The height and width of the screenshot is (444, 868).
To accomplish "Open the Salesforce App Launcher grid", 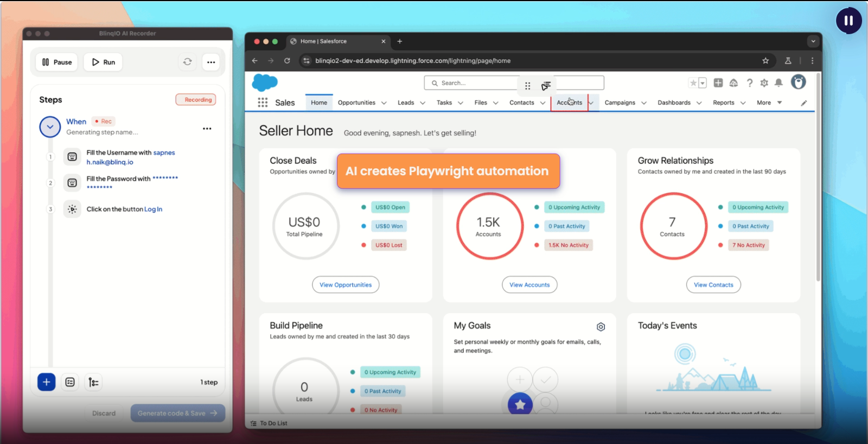I will click(263, 103).
